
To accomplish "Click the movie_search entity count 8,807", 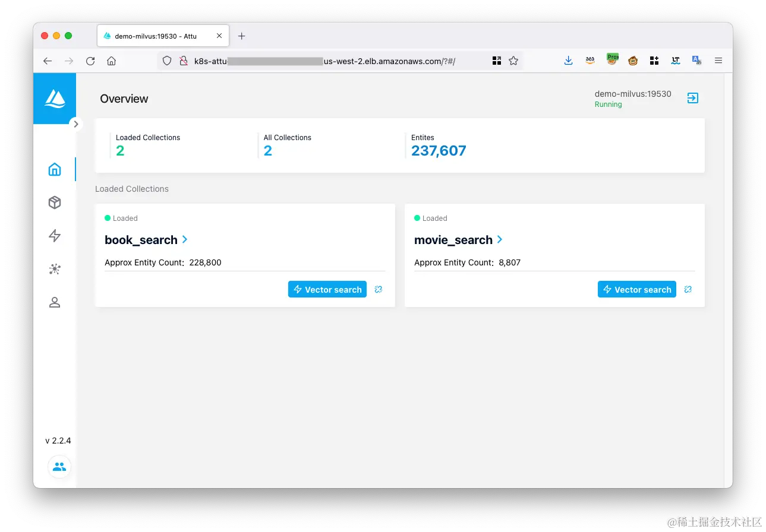I will click(510, 262).
